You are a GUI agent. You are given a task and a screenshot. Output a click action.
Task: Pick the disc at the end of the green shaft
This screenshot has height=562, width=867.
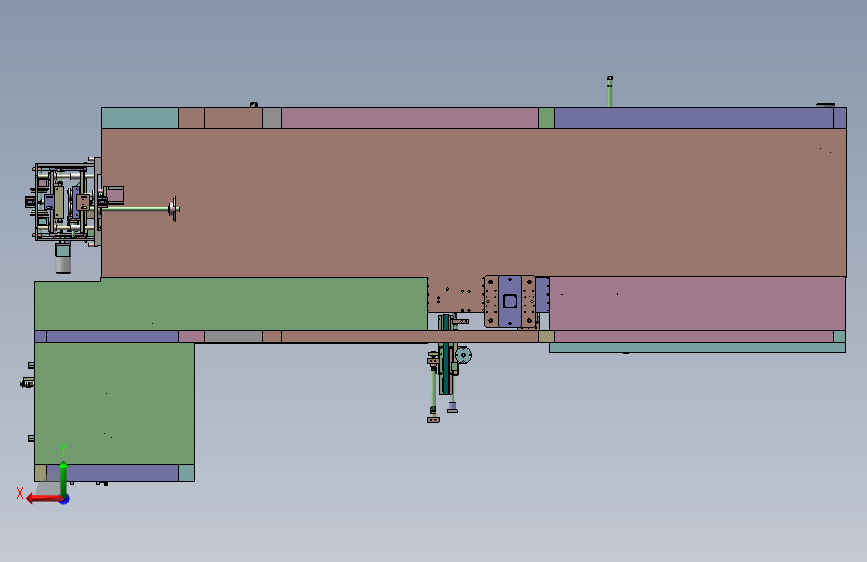click(174, 209)
